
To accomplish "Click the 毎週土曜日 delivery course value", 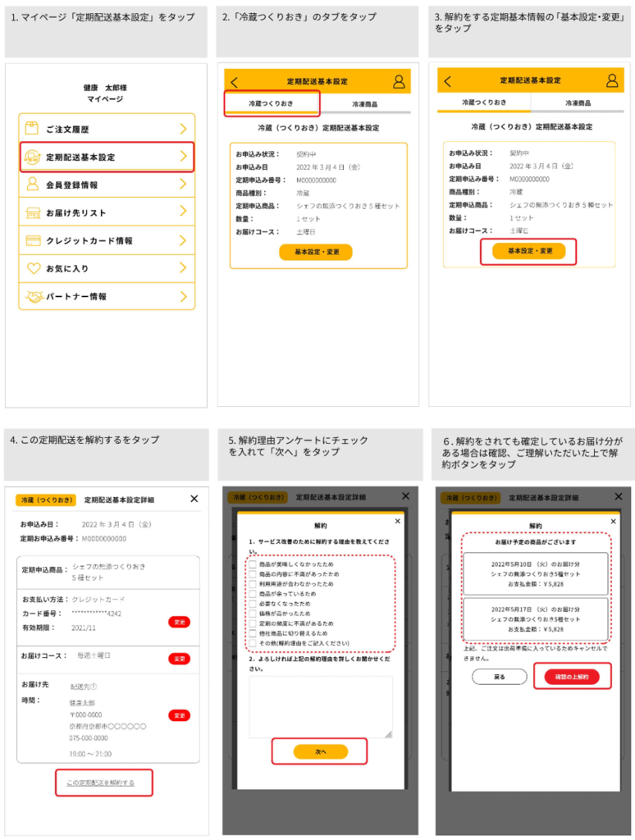I will pos(94,655).
